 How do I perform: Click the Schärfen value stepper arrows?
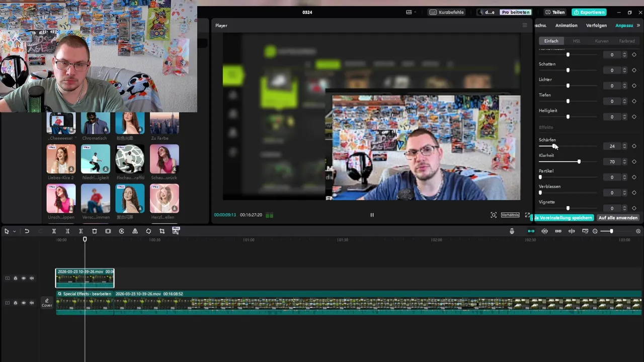coord(624,146)
